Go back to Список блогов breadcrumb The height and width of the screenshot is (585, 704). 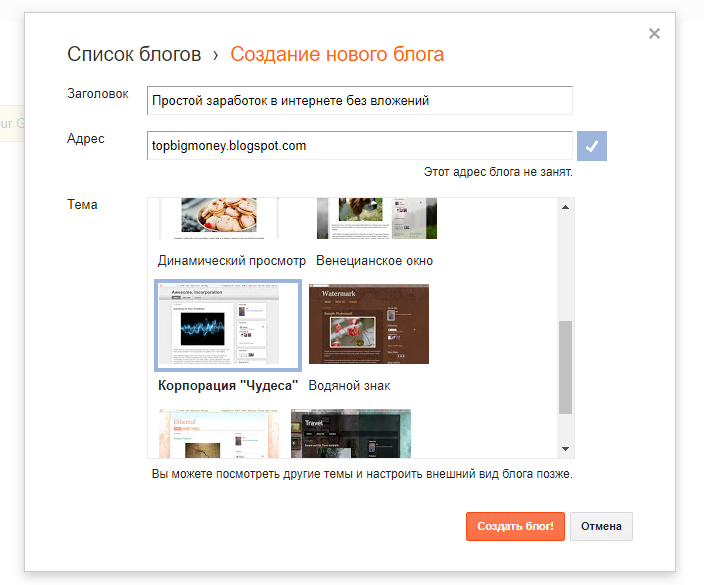pyautogui.click(x=134, y=54)
